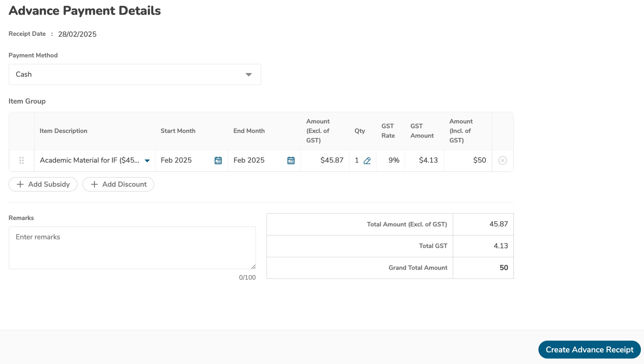Click the Total Amount (Excl. of GST) label

tap(407, 224)
